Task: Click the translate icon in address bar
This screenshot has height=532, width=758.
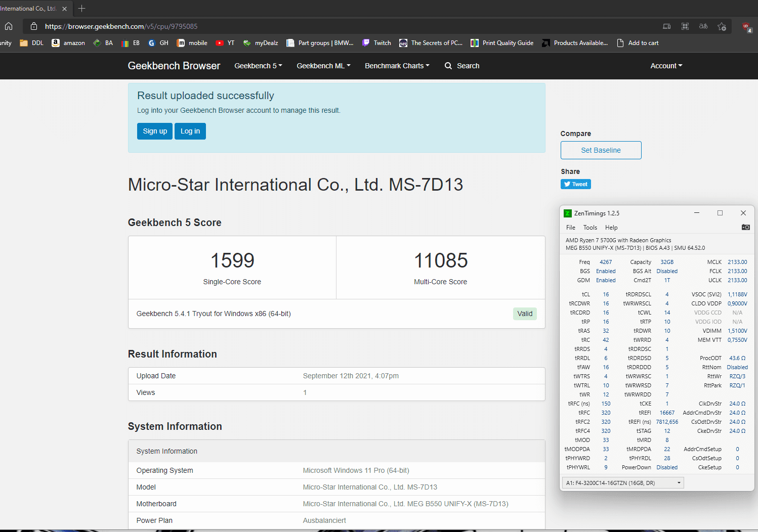Action: tap(703, 26)
